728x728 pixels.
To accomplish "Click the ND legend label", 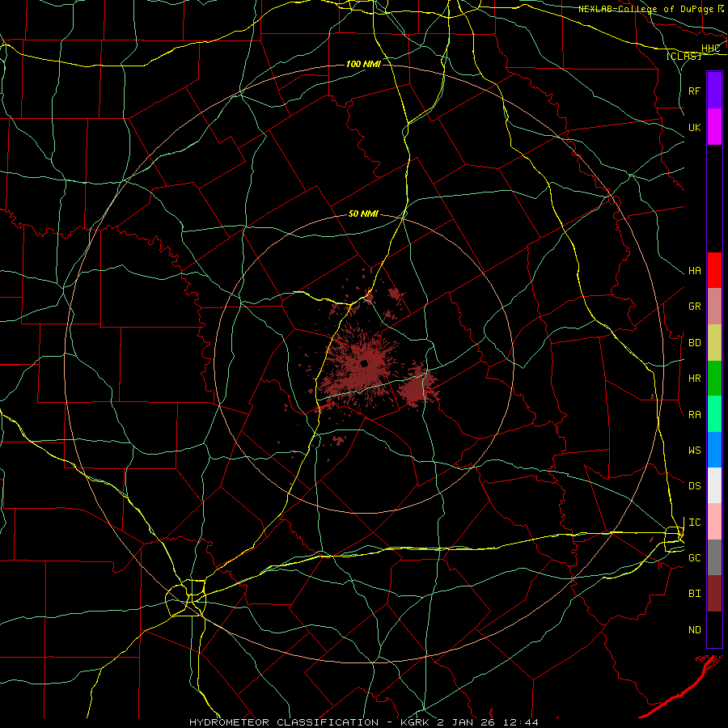I will [x=695, y=629].
